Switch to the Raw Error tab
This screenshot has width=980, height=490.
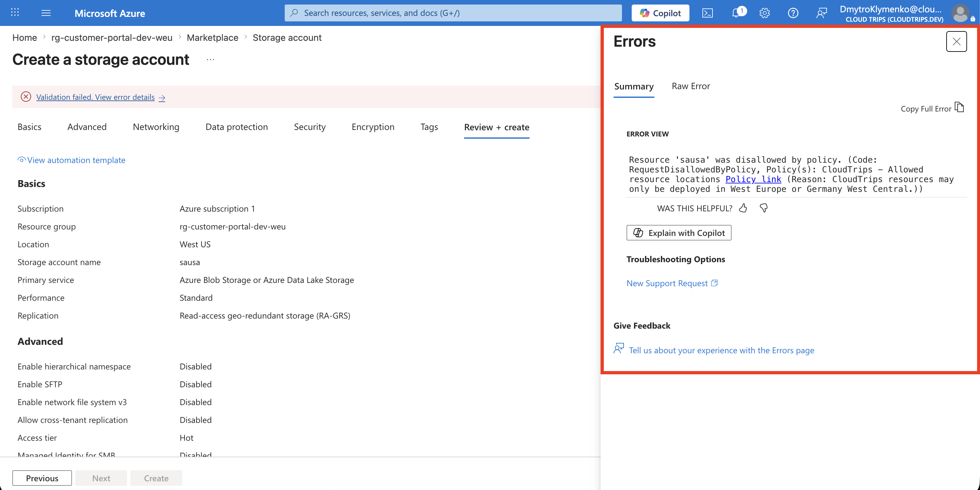pyautogui.click(x=691, y=86)
